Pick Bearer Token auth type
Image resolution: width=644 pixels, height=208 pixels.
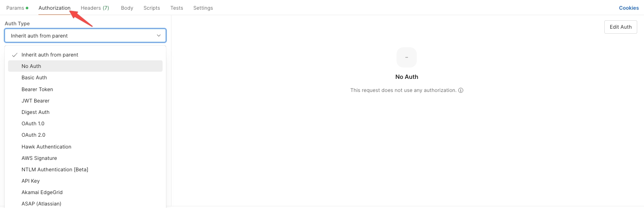[85, 89]
